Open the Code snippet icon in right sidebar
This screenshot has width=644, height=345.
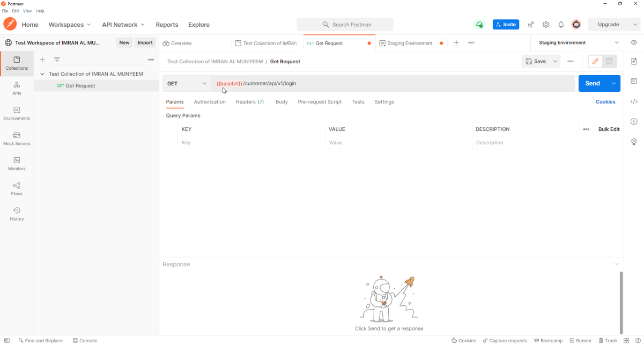pyautogui.click(x=634, y=101)
